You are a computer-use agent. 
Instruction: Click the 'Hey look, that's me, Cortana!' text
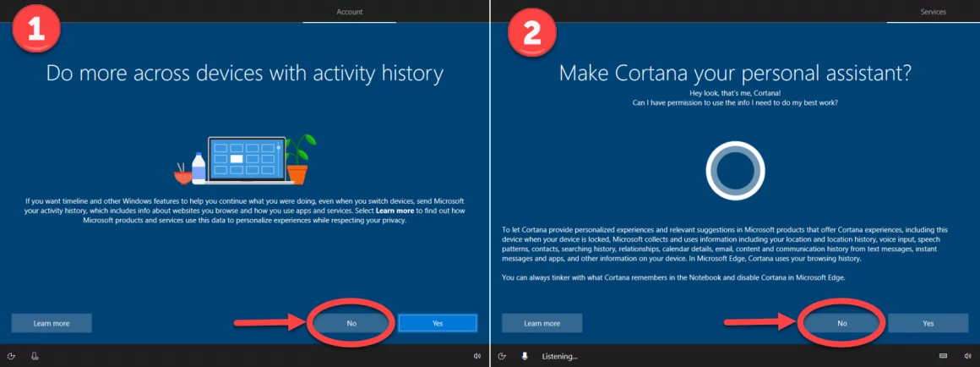735,92
